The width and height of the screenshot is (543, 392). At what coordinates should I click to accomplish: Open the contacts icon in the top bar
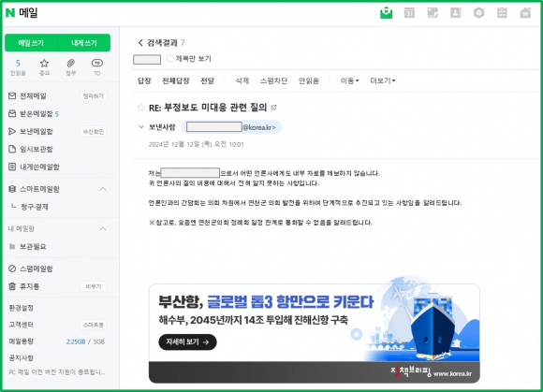[456, 13]
